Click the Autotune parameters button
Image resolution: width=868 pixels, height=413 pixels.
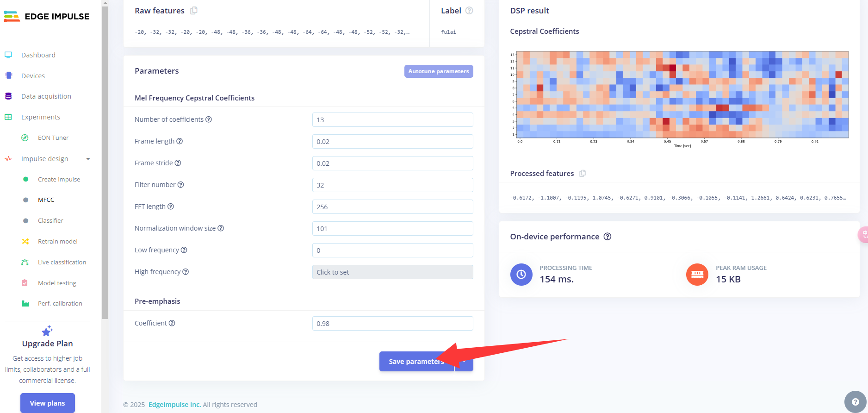(438, 71)
